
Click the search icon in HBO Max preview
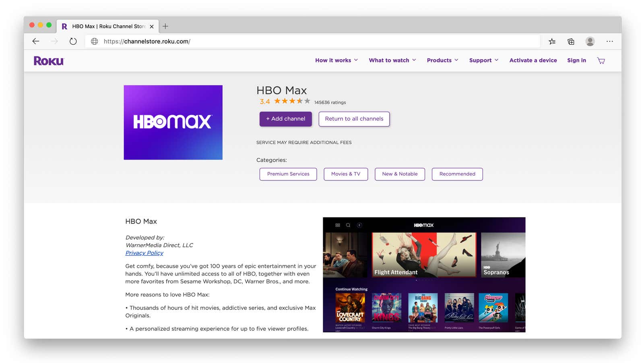click(x=348, y=225)
